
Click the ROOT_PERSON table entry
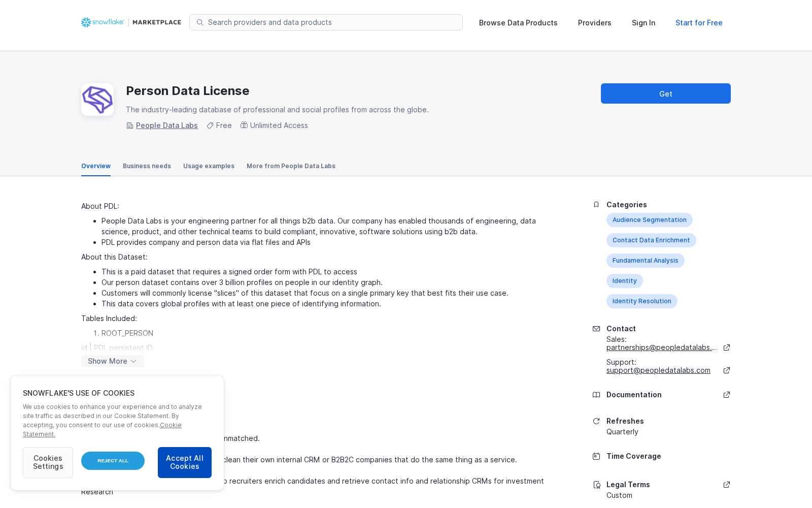coord(127,333)
